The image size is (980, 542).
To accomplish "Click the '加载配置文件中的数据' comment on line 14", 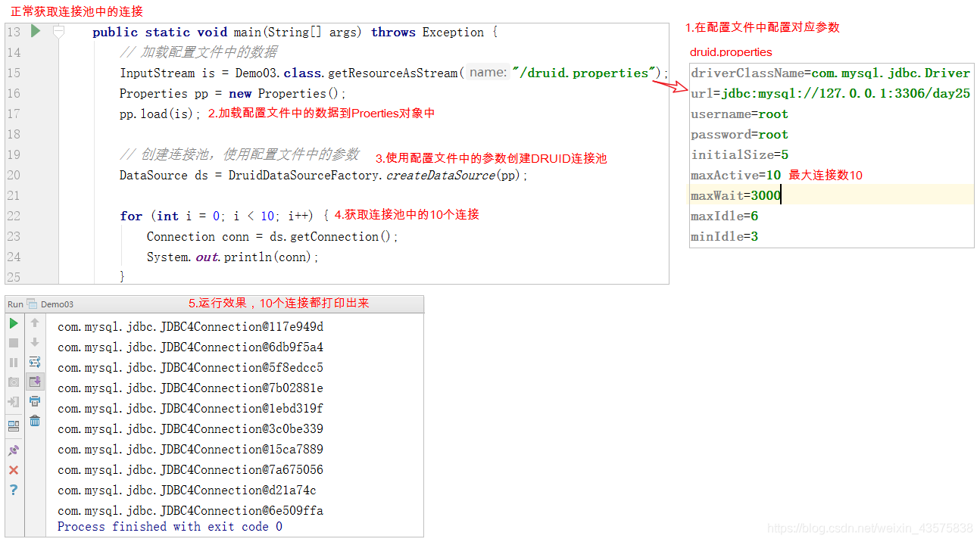I will [x=198, y=52].
